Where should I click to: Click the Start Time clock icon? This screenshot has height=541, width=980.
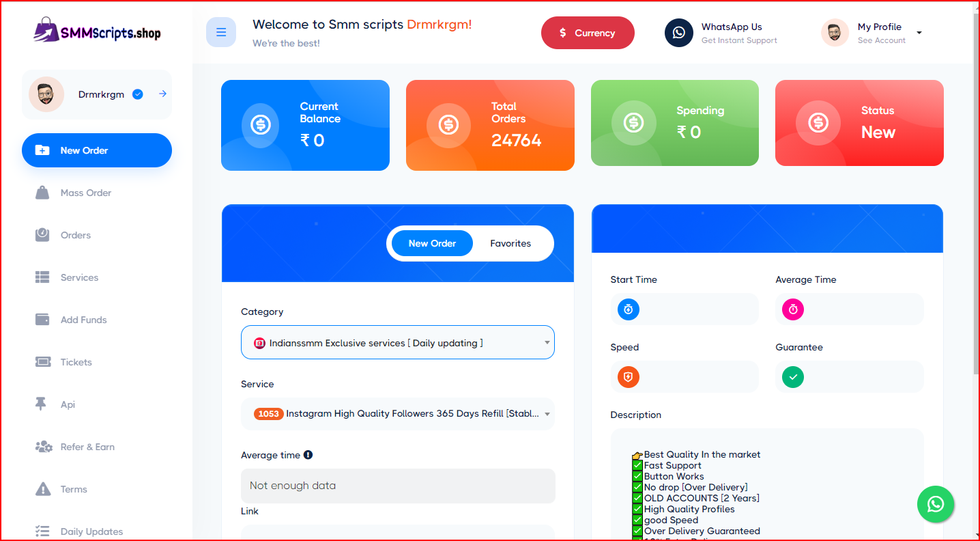pyautogui.click(x=628, y=309)
